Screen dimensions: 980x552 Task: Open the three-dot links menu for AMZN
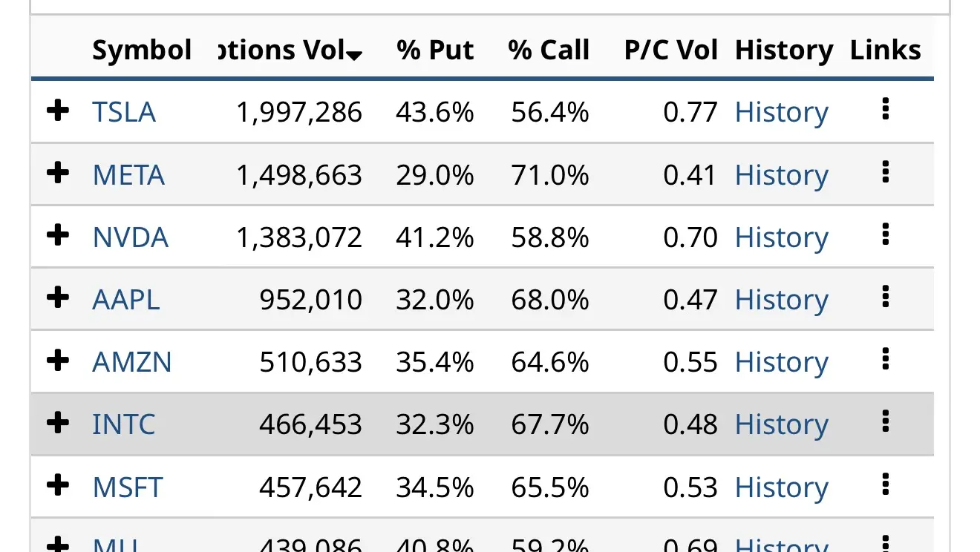point(884,359)
